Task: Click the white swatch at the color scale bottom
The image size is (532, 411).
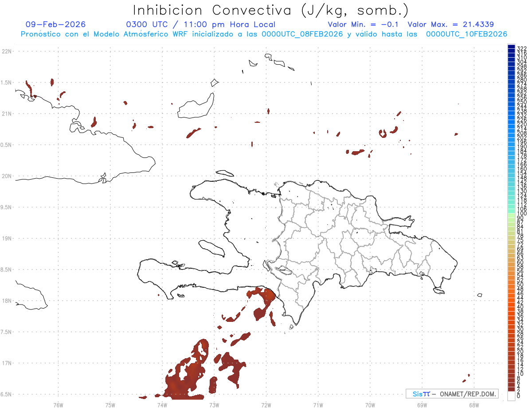Action: tap(511, 395)
